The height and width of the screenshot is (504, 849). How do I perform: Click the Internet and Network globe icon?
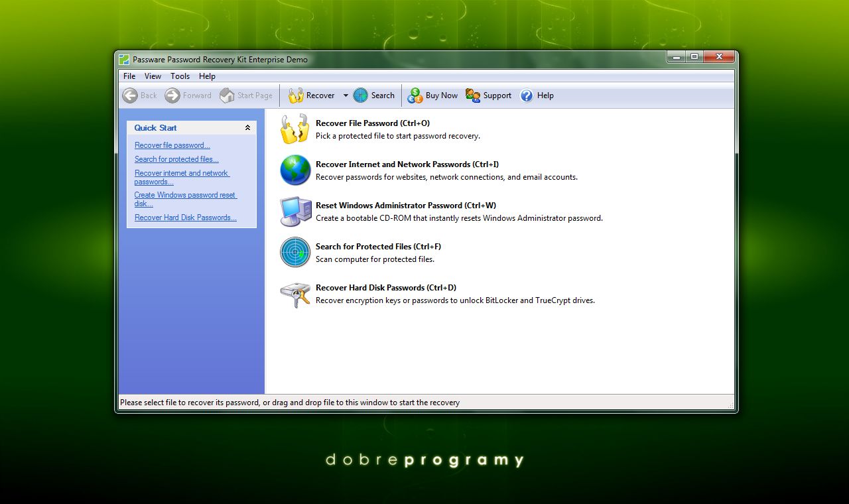coord(295,170)
